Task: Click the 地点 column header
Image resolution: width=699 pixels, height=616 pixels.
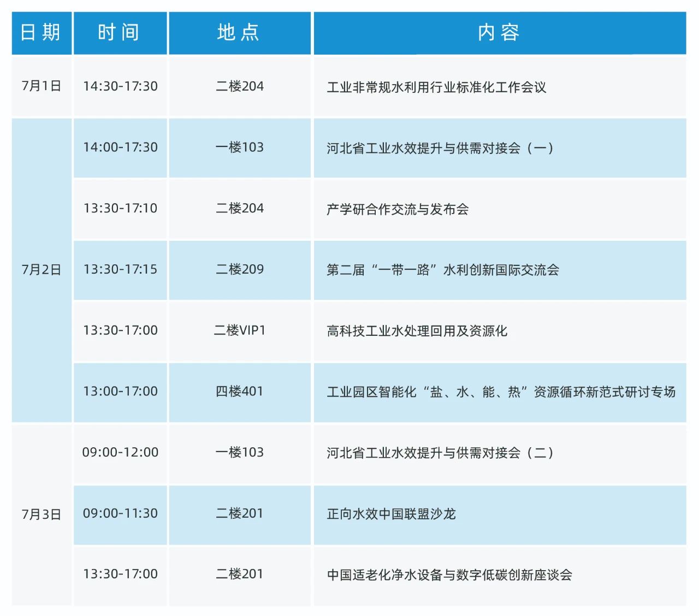Action: click(240, 33)
